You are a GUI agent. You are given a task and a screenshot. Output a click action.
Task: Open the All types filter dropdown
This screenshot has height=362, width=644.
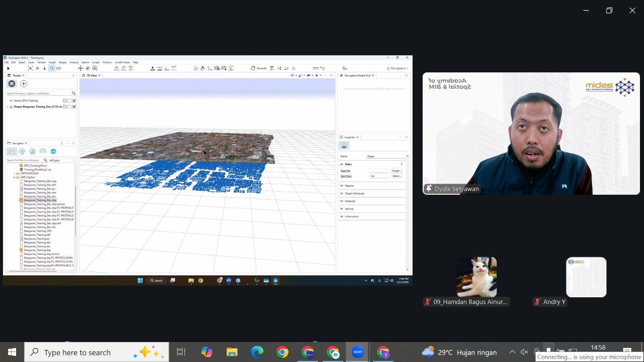pos(62,160)
